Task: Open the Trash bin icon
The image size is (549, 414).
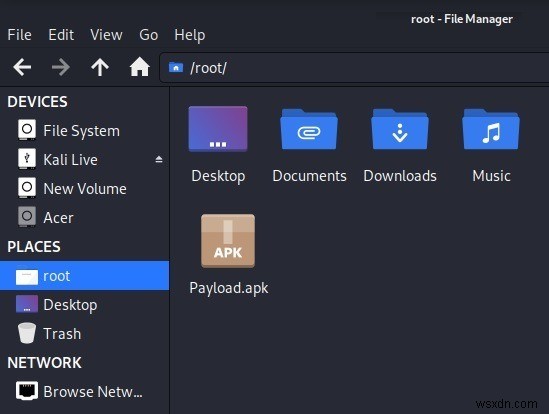Action: click(27, 333)
